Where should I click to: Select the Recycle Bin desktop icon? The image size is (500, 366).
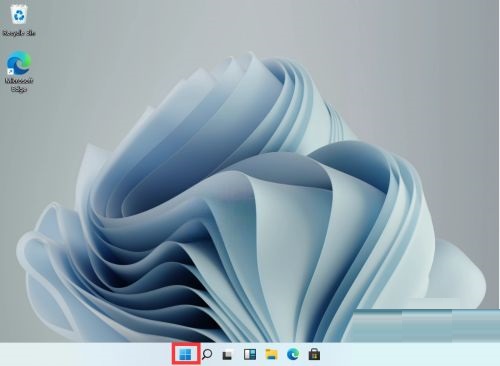coord(19,20)
